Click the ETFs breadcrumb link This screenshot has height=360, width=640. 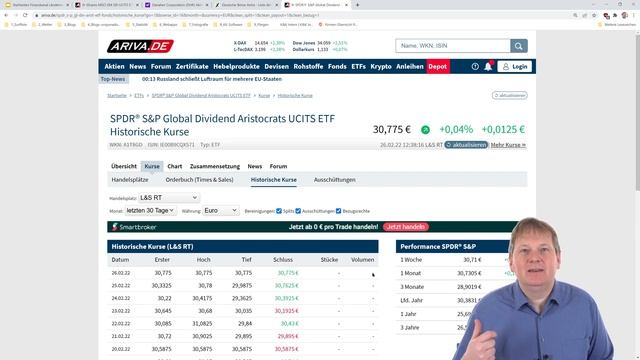point(139,96)
